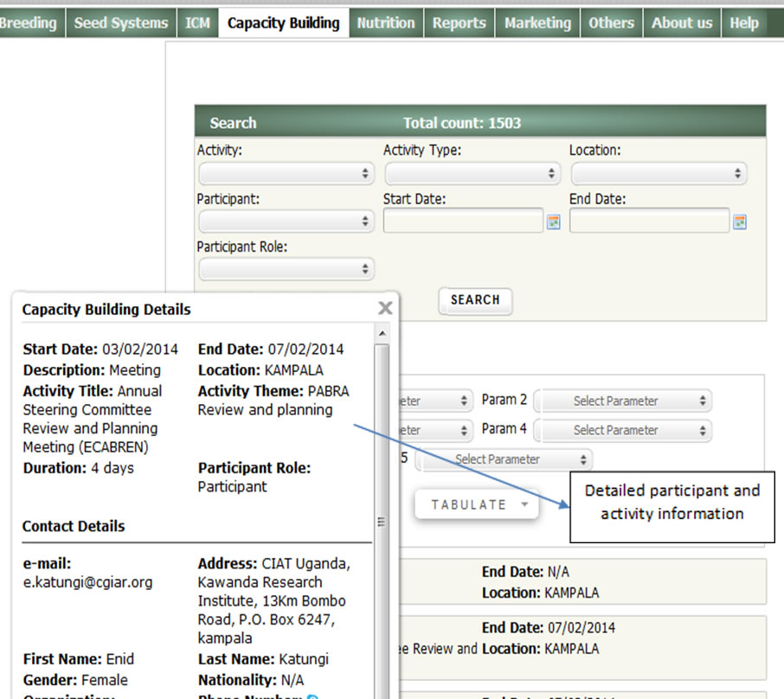Click the End Date input field
Screen dimensions: 784x699
click(x=649, y=221)
